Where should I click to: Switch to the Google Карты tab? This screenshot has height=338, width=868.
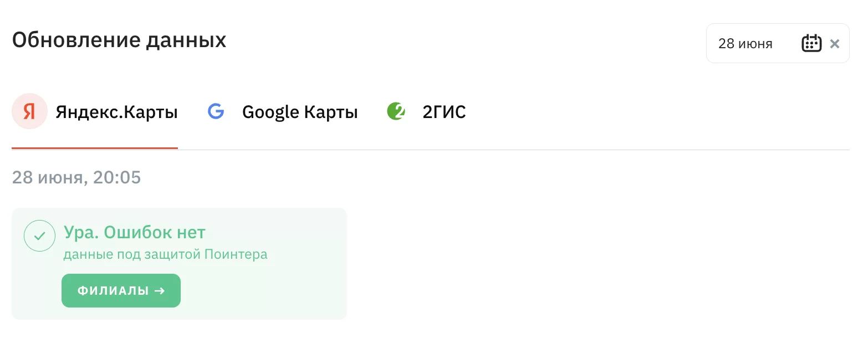click(x=300, y=112)
